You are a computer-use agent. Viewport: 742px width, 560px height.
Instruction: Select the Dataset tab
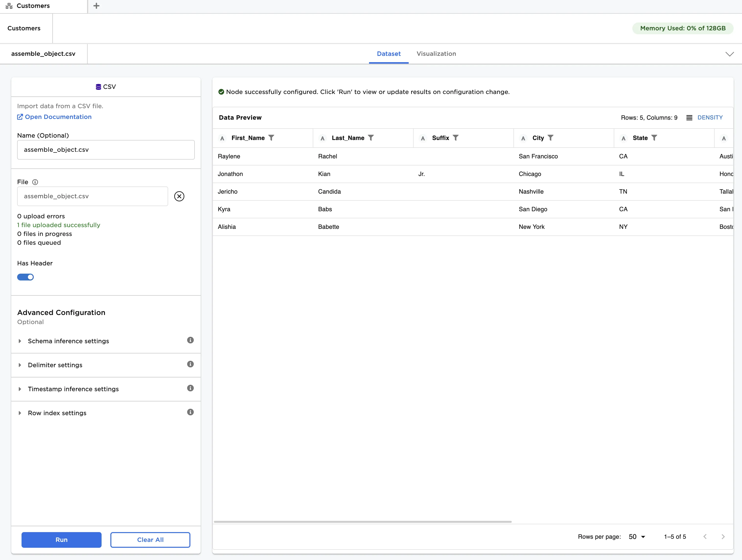(x=388, y=54)
